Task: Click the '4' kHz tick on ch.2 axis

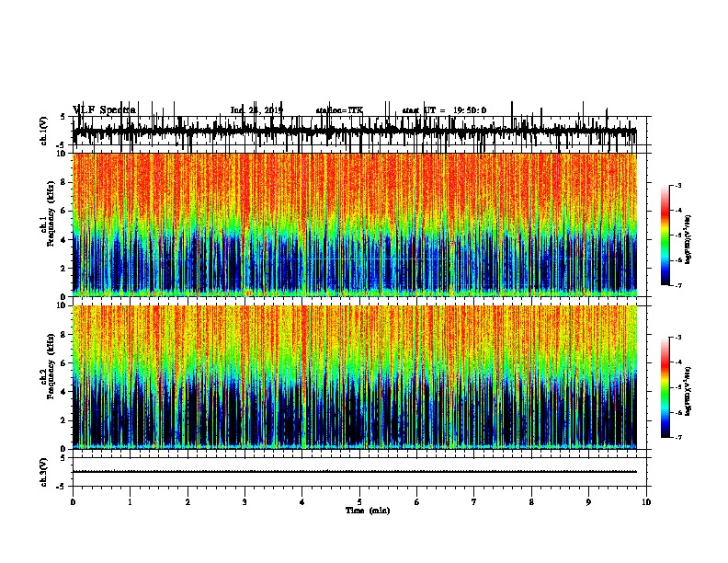Action: point(64,392)
